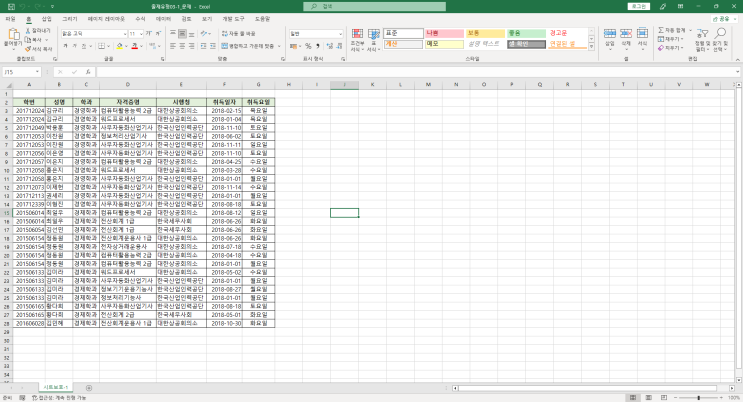The width and height of the screenshot is (743, 402).
Task: Decrease indent
Action: tap(203, 46)
